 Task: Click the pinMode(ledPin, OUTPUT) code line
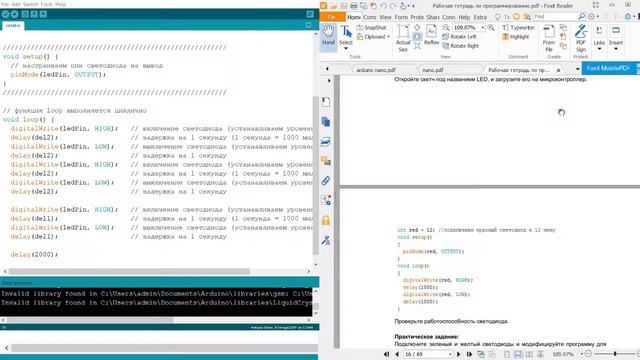click(58, 75)
